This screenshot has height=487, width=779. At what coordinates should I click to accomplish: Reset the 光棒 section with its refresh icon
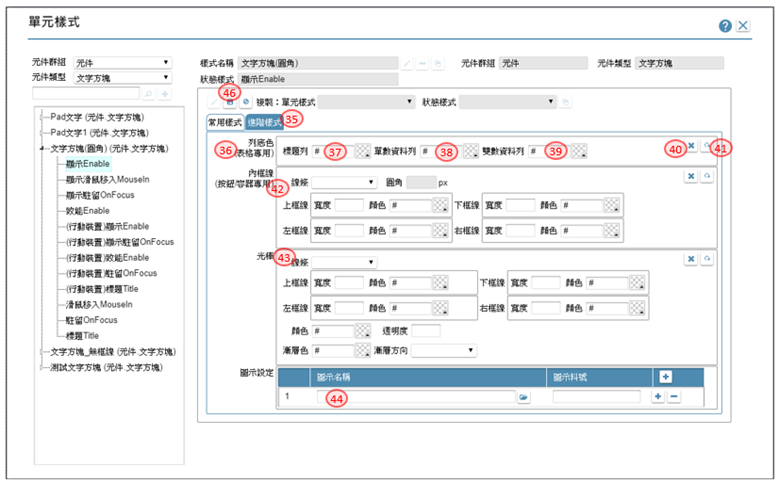click(x=707, y=259)
